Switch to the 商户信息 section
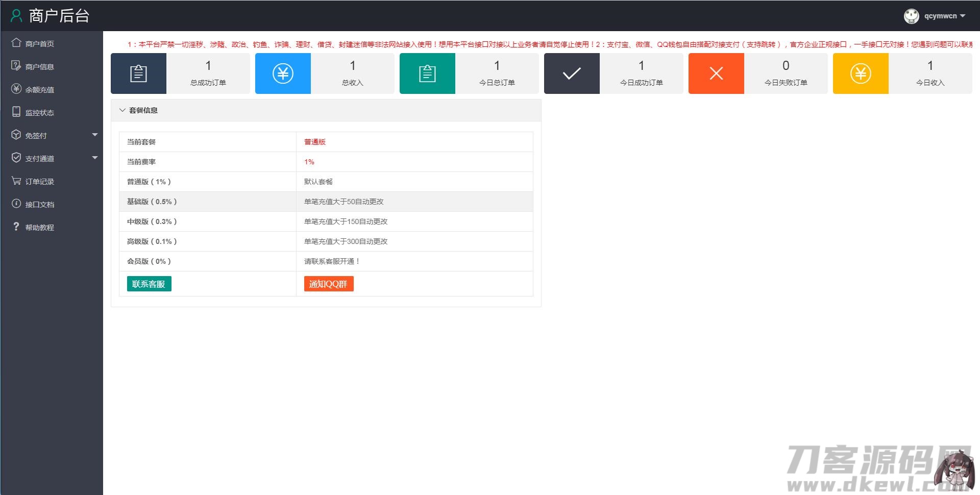Screen dimensions: 980x495 click(x=39, y=66)
